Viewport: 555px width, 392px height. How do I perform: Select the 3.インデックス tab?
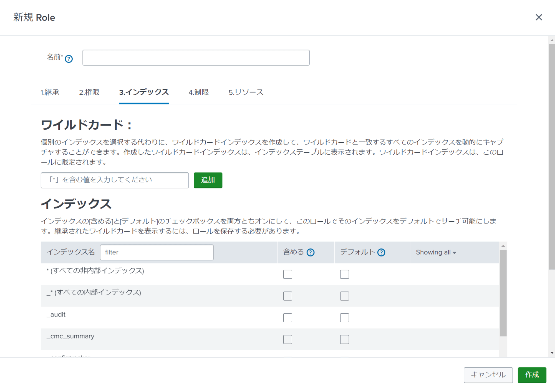pos(144,92)
